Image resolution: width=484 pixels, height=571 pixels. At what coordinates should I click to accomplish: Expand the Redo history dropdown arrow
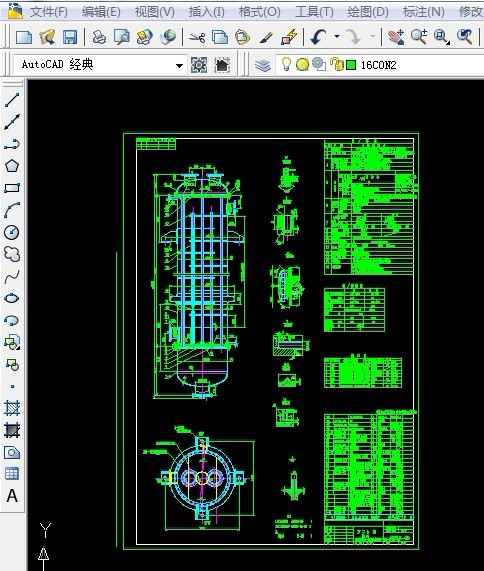[373, 36]
